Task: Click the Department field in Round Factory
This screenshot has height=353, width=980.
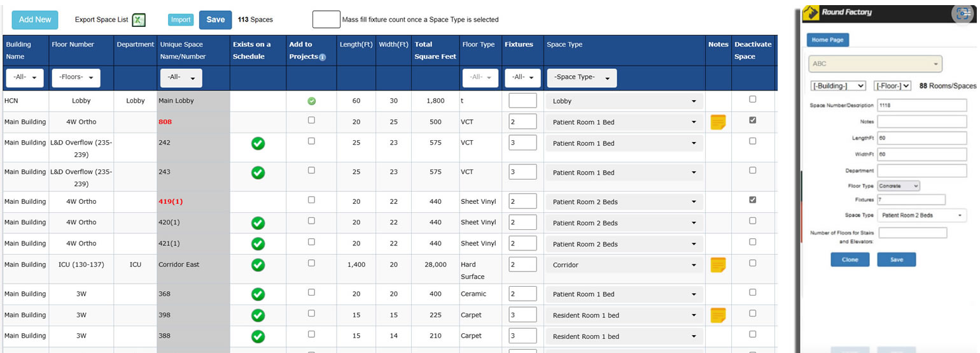Action: click(922, 170)
